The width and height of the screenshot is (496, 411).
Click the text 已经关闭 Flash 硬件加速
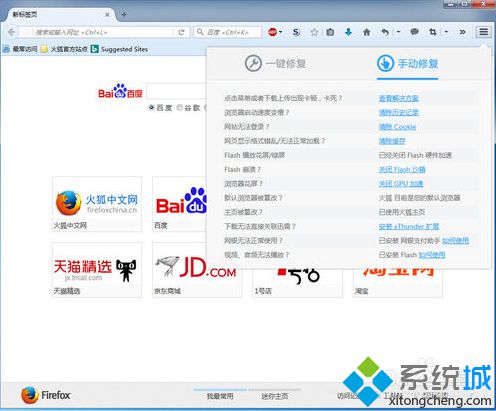pyautogui.click(x=415, y=155)
